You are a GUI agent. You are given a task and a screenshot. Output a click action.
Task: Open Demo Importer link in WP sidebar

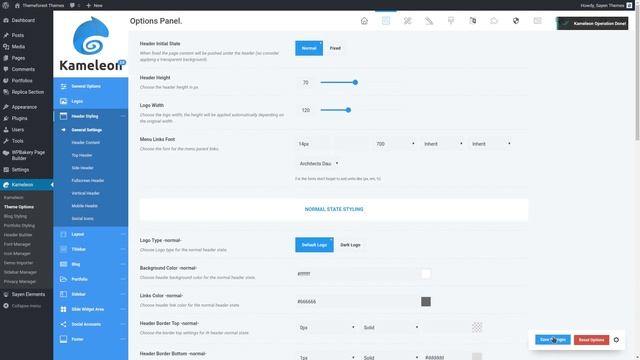tap(18, 263)
